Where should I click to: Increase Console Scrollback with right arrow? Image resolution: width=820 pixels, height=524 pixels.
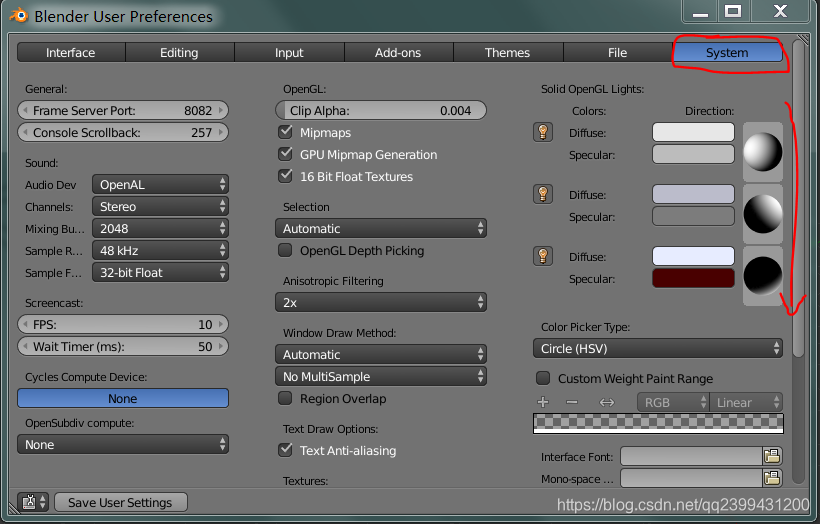[x=221, y=132]
